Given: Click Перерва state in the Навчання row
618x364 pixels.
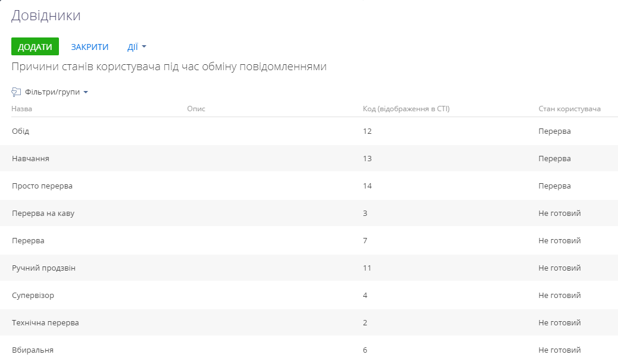Looking at the screenshot, I should pyautogui.click(x=554, y=158).
